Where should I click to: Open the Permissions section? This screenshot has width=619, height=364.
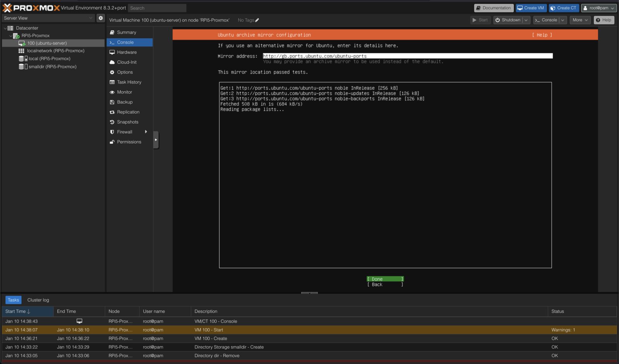[x=130, y=142]
